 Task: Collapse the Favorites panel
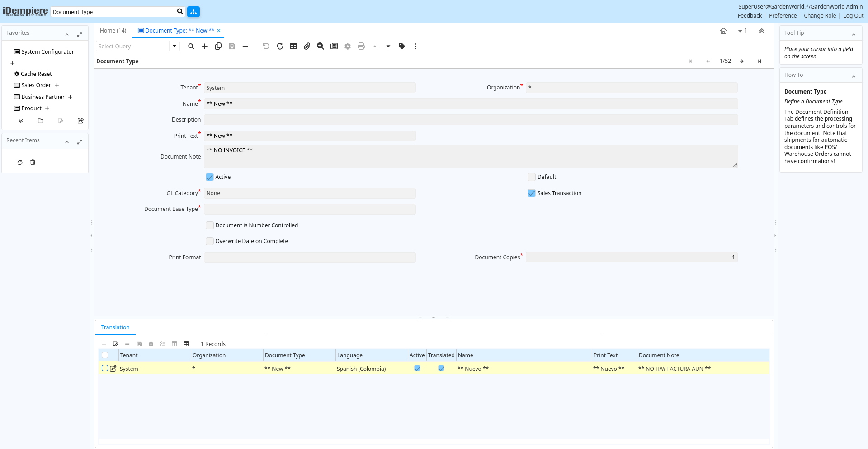(67, 34)
